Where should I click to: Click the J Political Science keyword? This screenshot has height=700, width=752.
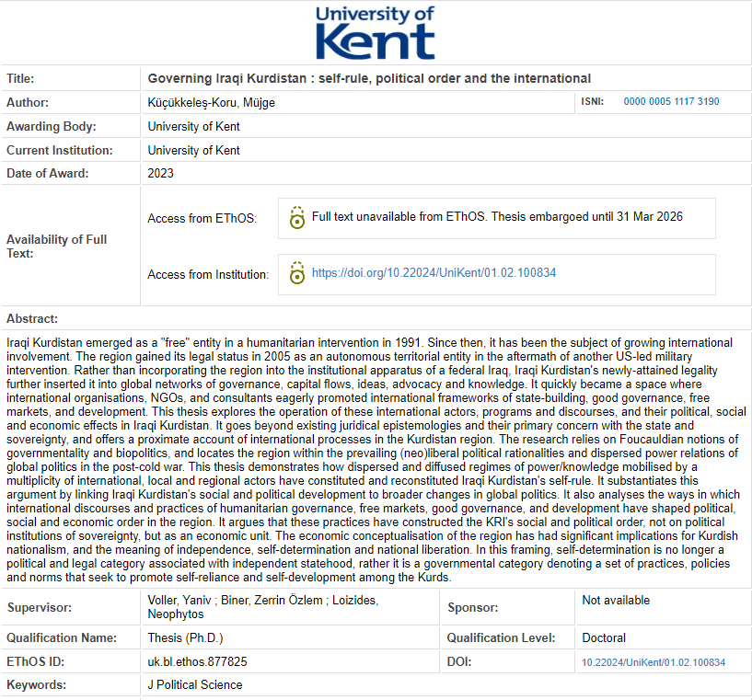(194, 684)
